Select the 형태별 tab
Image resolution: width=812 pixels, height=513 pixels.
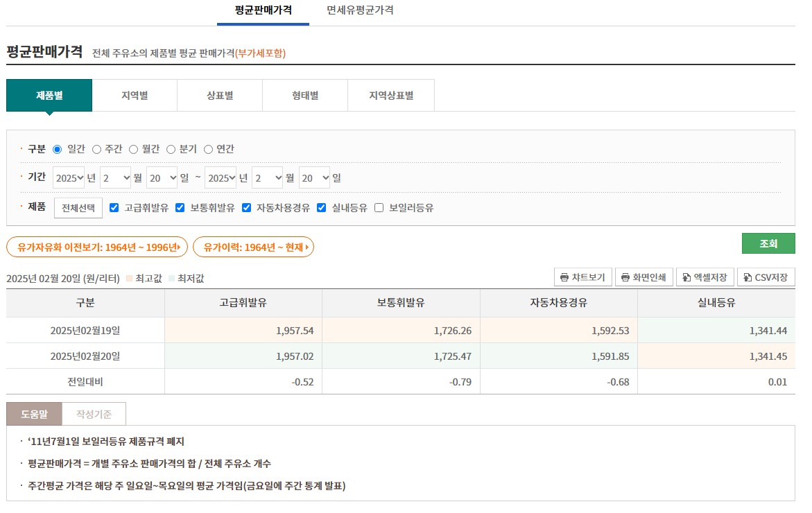click(x=305, y=95)
